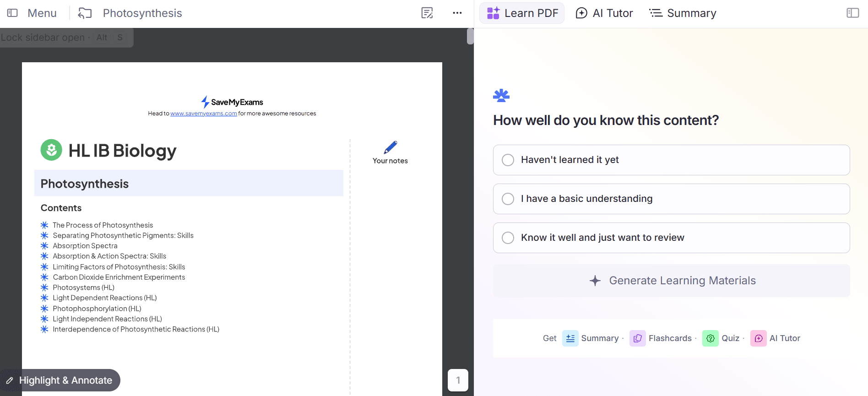The width and height of the screenshot is (868, 396).
Task: Switch to the Summary tab
Action: tap(683, 13)
